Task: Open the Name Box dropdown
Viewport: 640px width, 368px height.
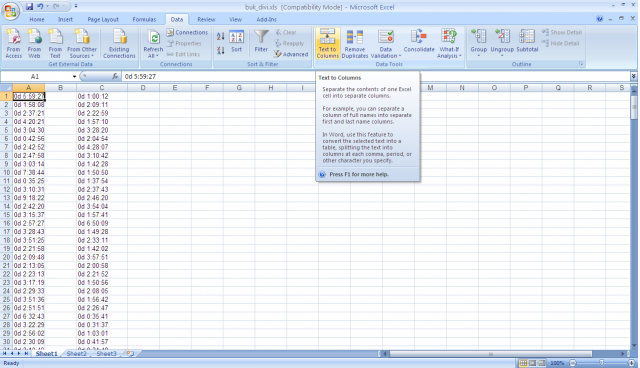Action: 74,76
